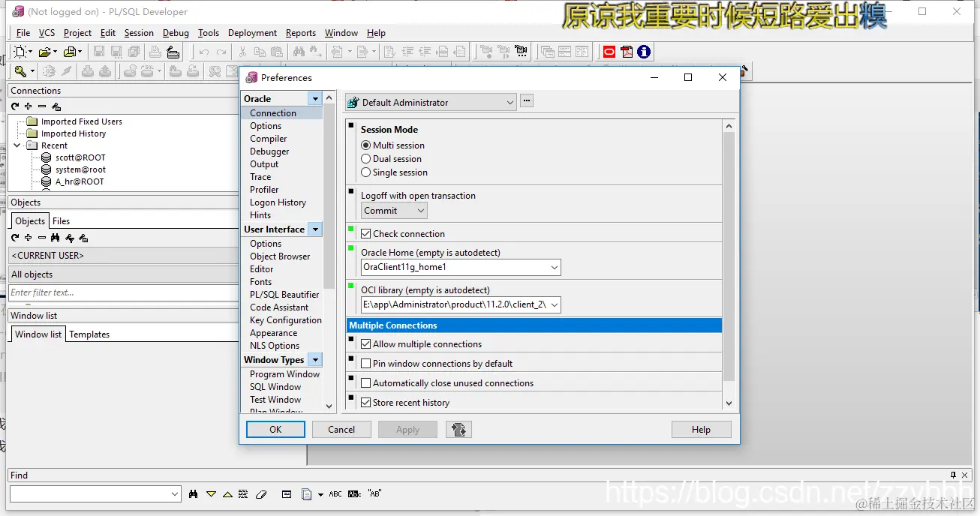Click the Print toolbar icon
The image size is (980, 516).
[x=155, y=52]
